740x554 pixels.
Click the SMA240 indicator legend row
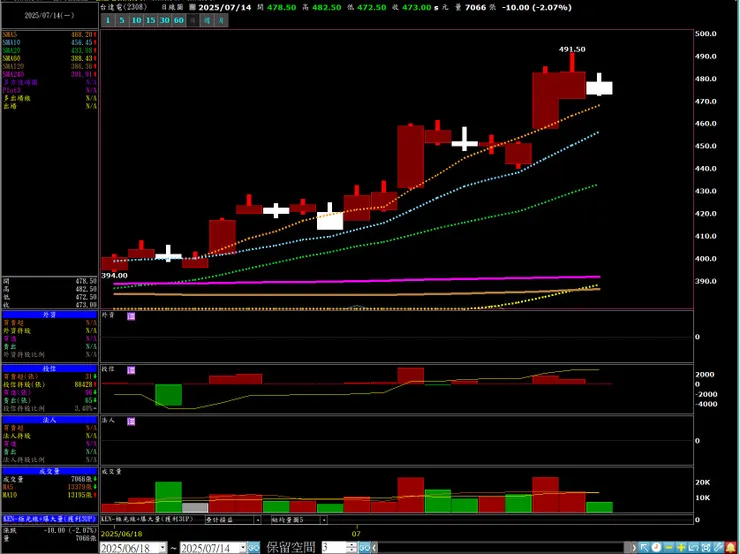(50, 75)
